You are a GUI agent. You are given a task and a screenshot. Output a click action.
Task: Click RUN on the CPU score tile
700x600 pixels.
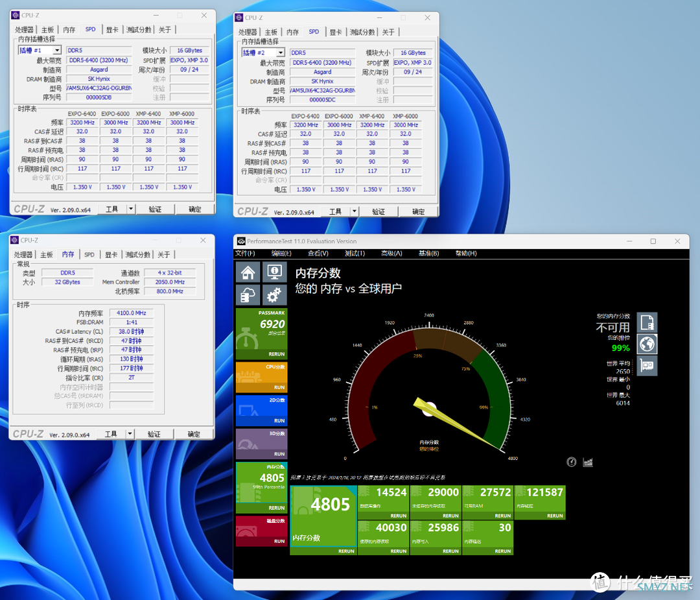click(279, 387)
